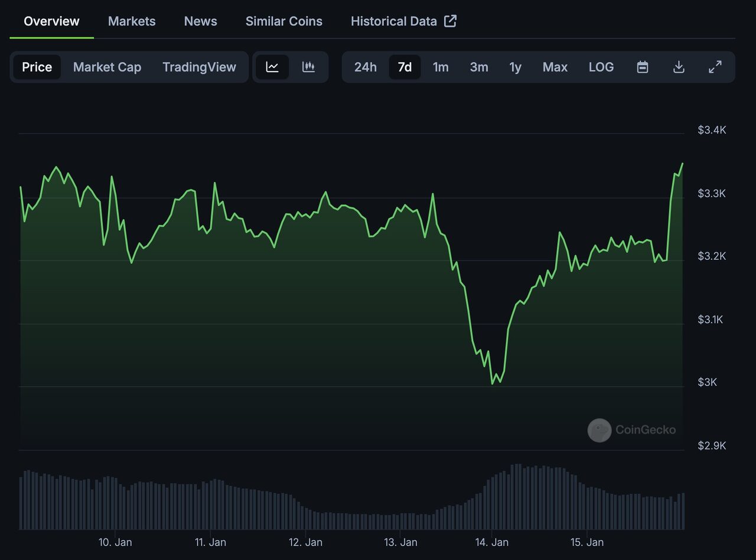Image resolution: width=756 pixels, height=560 pixels.
Task: Expand chart to fullscreen icon
Action: [x=715, y=67]
